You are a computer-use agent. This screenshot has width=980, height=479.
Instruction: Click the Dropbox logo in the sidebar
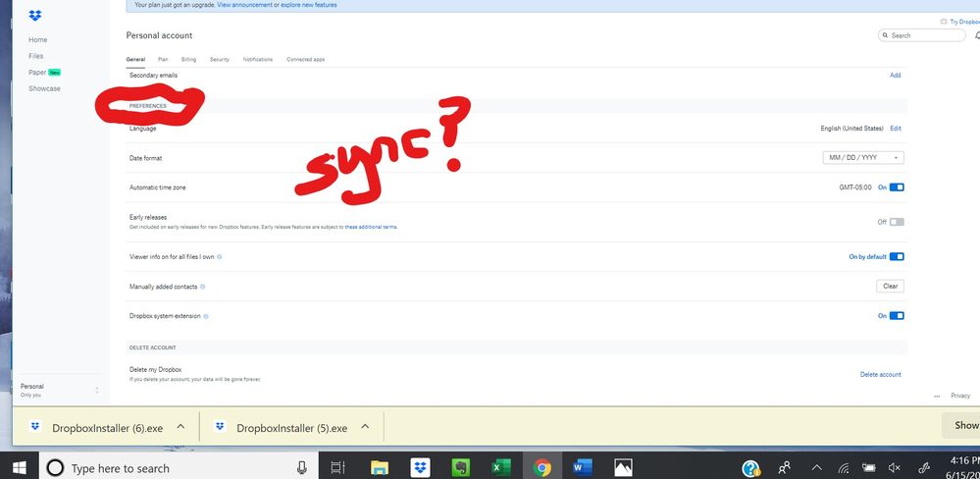35,15
